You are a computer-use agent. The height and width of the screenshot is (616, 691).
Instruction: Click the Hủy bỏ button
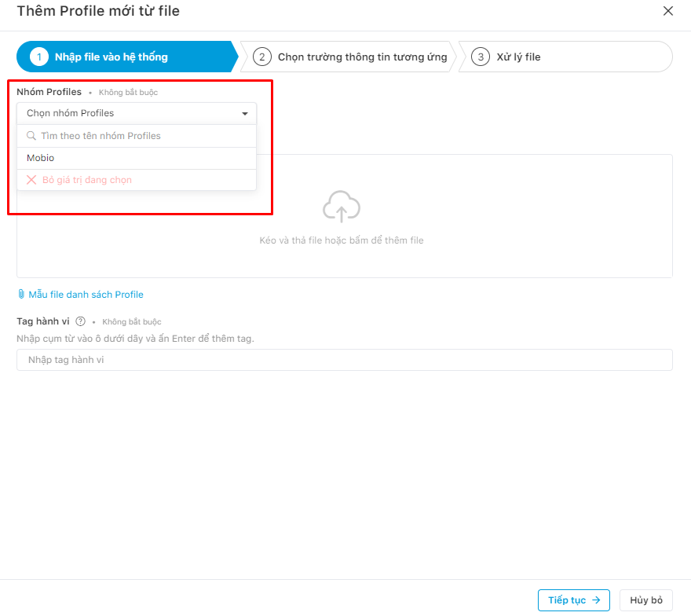click(x=646, y=600)
